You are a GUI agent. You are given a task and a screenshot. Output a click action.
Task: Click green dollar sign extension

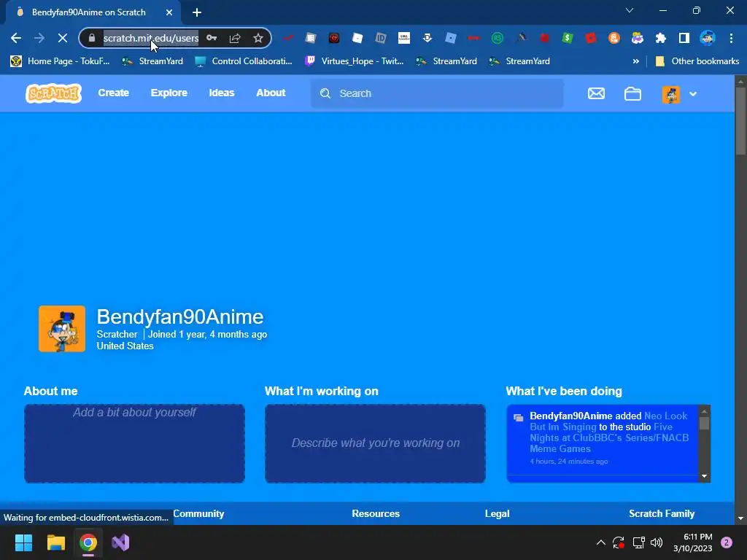click(x=568, y=38)
